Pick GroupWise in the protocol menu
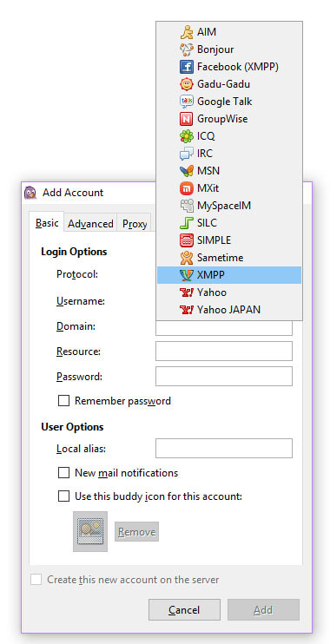 click(229, 119)
